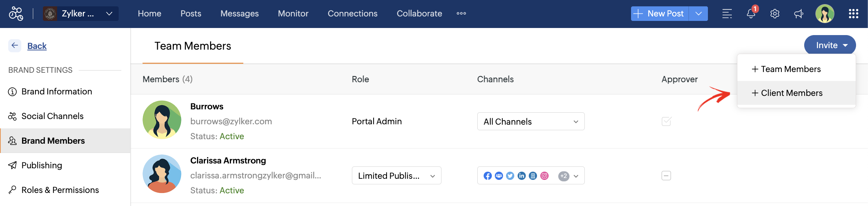Open the user profile avatar
This screenshot has width=868, height=206.
coord(825,14)
